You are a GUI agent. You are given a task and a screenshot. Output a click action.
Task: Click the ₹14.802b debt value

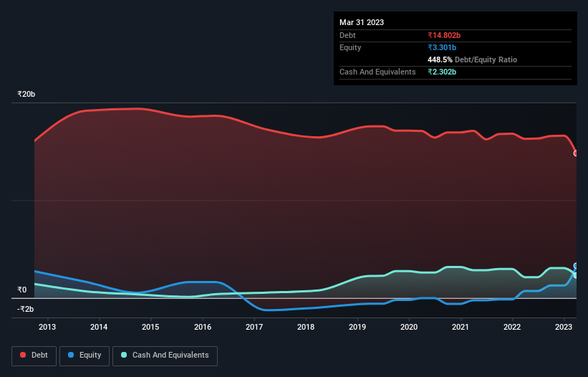(x=444, y=35)
